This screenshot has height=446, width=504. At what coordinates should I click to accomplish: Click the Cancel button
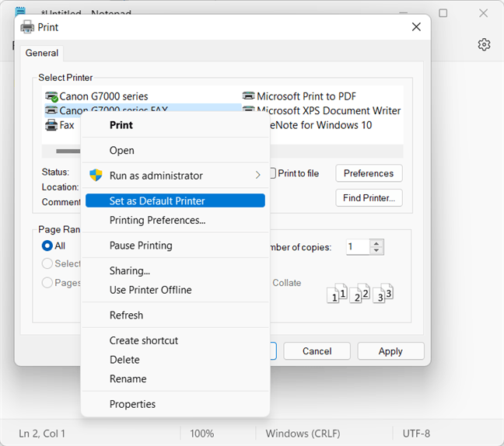[317, 351]
